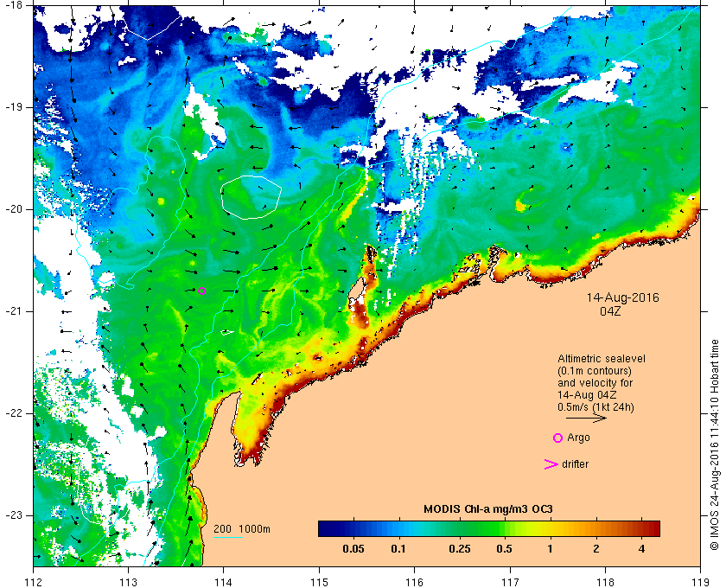Screen dimensions: 726x588
Task: Click the '(0.1m contours)' legend text
Action: pos(595,371)
